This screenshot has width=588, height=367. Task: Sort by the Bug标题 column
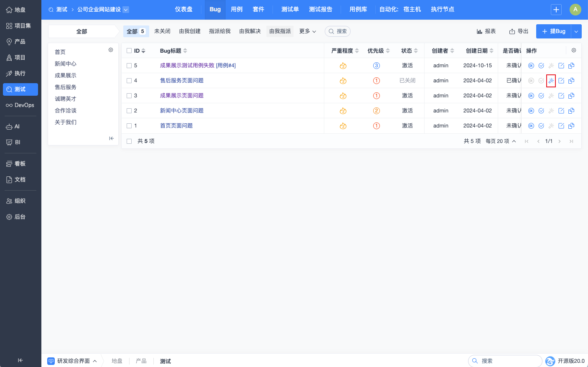[x=173, y=51]
